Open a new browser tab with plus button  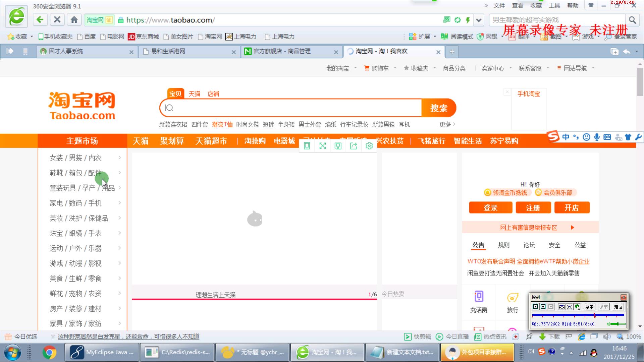(x=452, y=52)
